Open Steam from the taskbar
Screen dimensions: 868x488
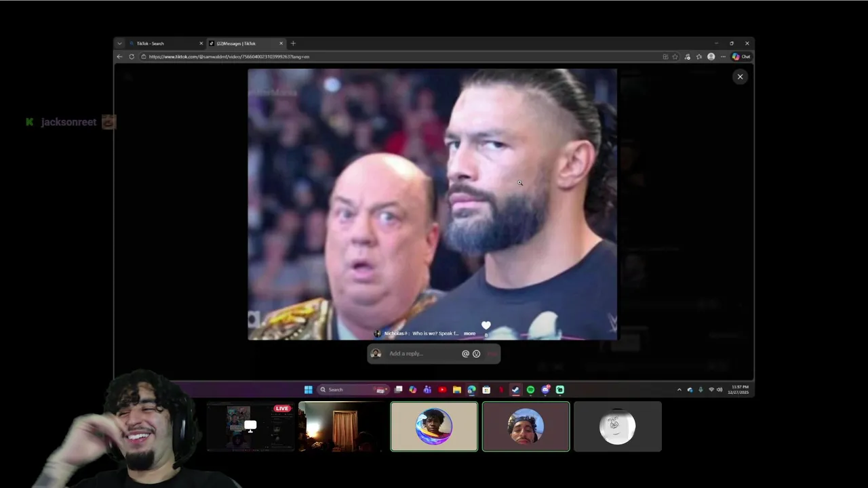click(x=515, y=390)
